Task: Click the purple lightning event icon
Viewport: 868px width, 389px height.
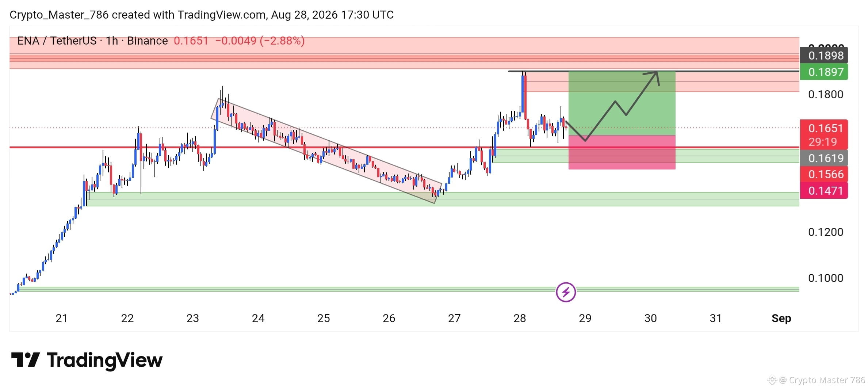Action: (566, 292)
